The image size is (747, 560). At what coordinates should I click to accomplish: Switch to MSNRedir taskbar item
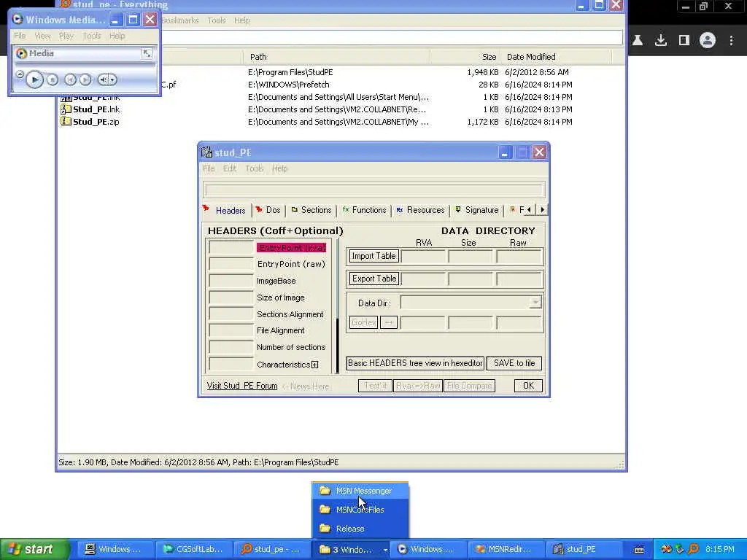pos(506,550)
